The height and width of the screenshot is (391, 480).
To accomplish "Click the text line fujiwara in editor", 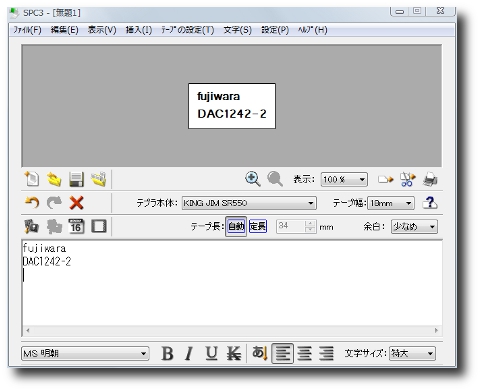I will point(44,248).
